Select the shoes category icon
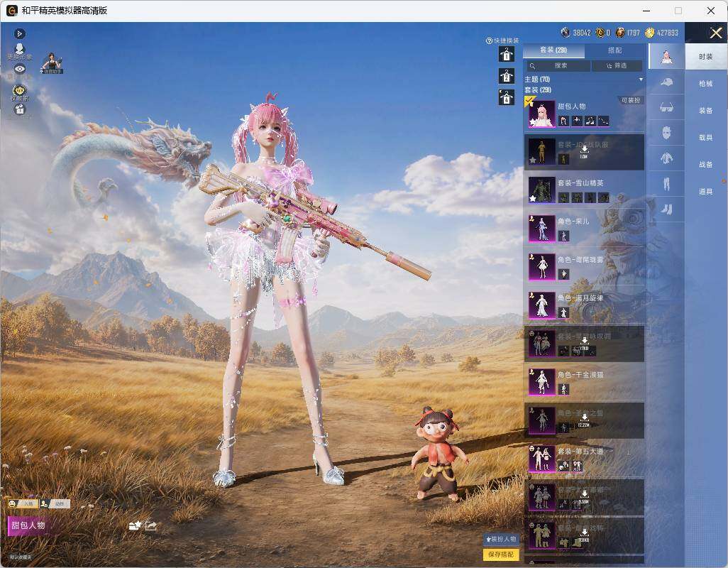This screenshot has height=568, width=728. [666, 209]
